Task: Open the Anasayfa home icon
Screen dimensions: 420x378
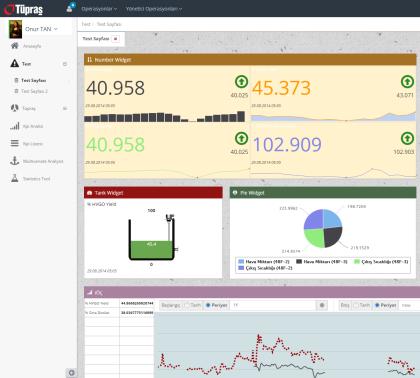Action: coord(15,46)
